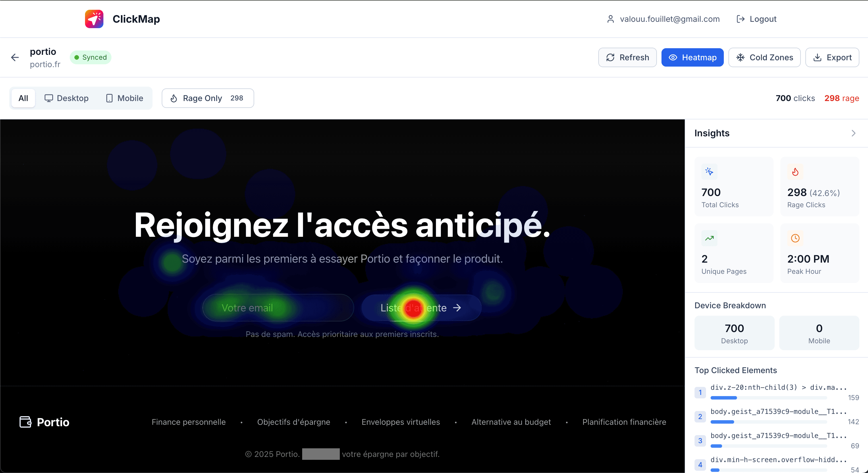Switch to the Mobile device tab
868x473 pixels.
tap(124, 98)
